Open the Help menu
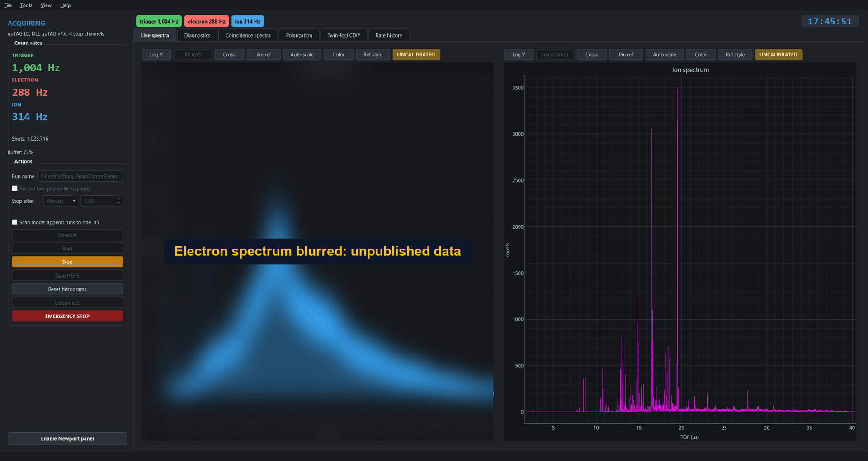868x461 pixels. tap(65, 5)
